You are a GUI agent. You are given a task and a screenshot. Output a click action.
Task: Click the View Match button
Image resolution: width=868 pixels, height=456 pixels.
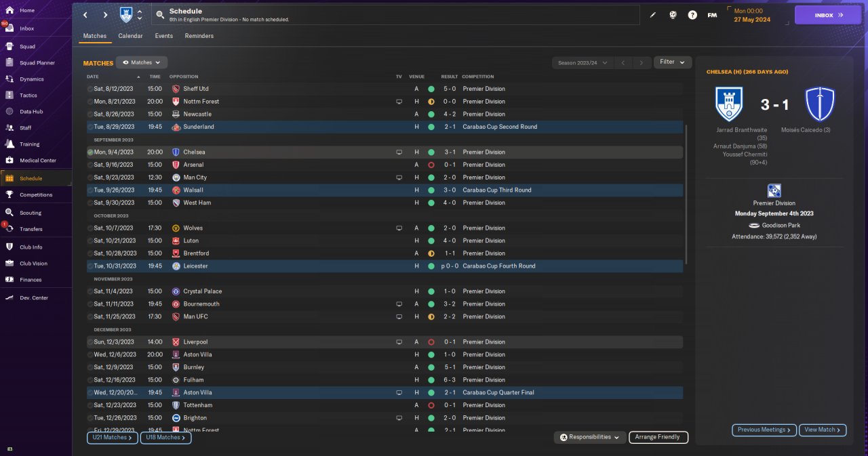tap(823, 430)
